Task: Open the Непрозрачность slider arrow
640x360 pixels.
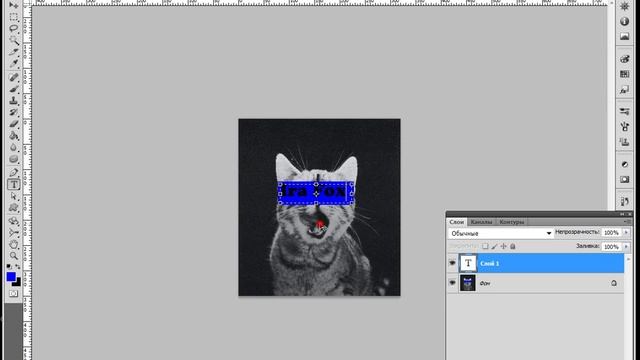Action: [626, 233]
